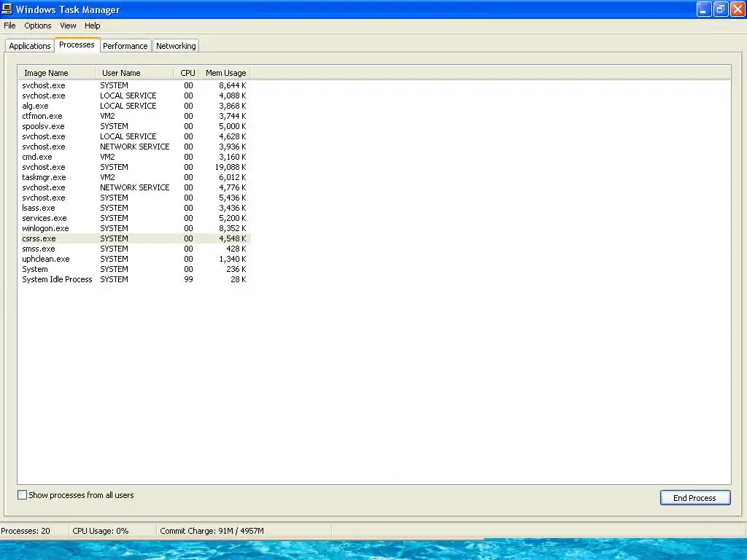Select the winlogon.exe process
Image resolution: width=747 pixels, height=560 pixels.
click(x=134, y=228)
